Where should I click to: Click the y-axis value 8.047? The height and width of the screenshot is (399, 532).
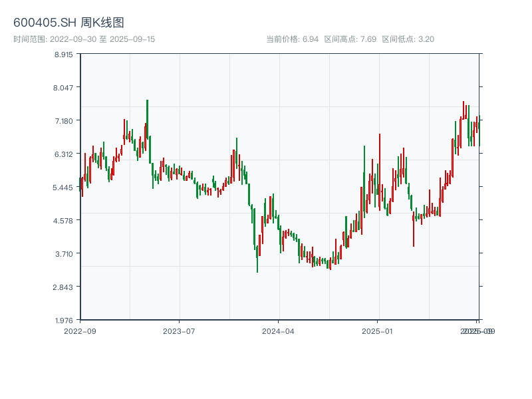click(63, 88)
